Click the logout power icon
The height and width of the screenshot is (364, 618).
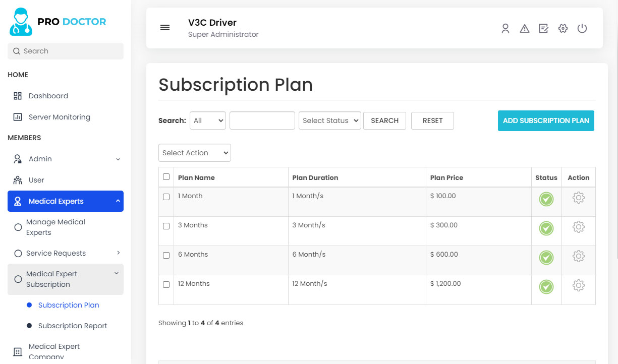click(582, 28)
